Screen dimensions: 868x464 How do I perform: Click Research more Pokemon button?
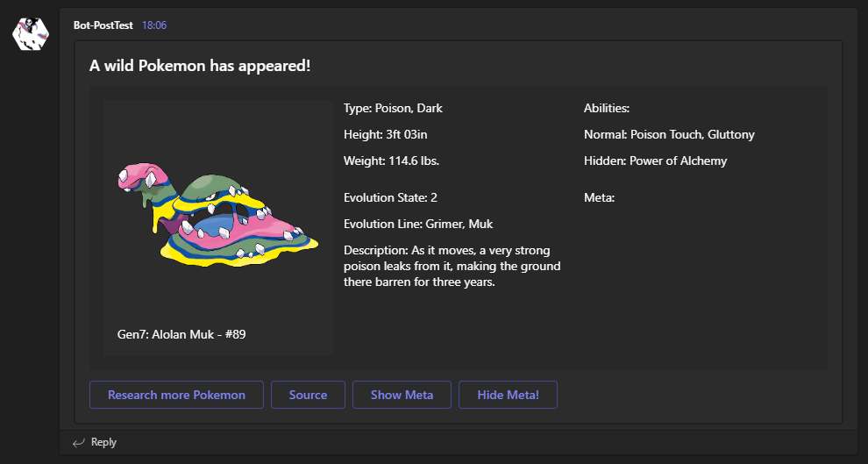[x=176, y=395]
